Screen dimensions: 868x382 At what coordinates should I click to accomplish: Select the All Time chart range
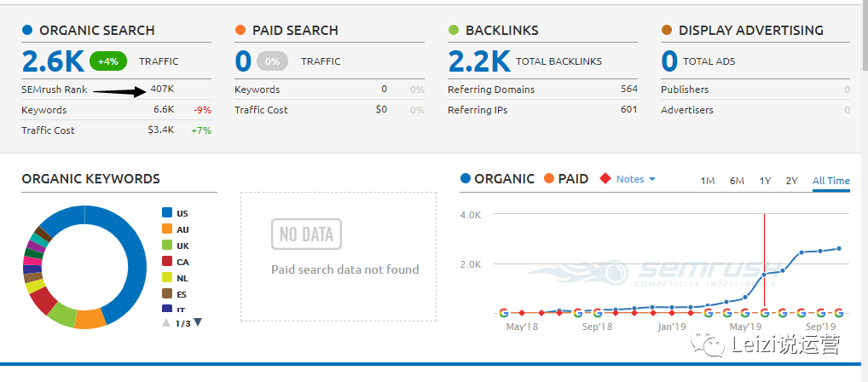831,181
